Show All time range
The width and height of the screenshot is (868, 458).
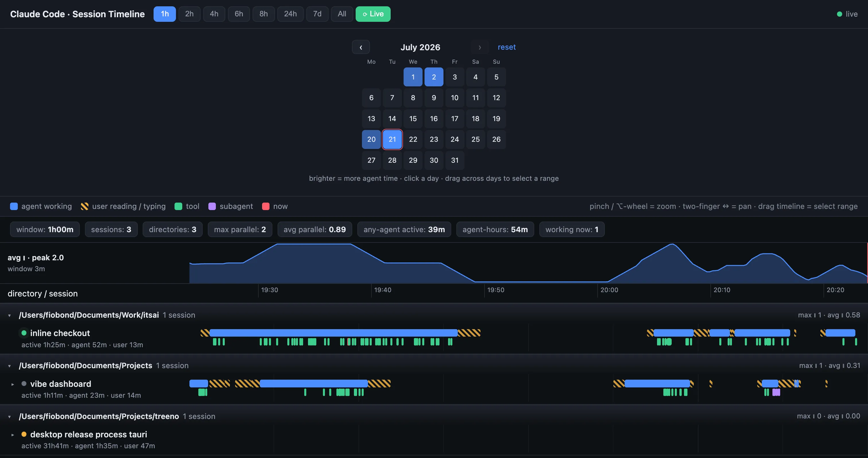[x=342, y=14]
